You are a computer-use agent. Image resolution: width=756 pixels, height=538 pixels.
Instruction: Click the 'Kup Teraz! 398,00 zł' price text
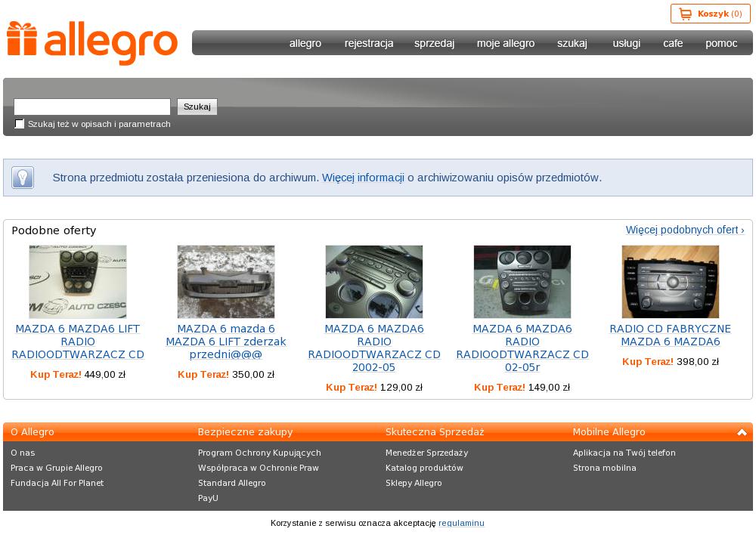coord(670,361)
